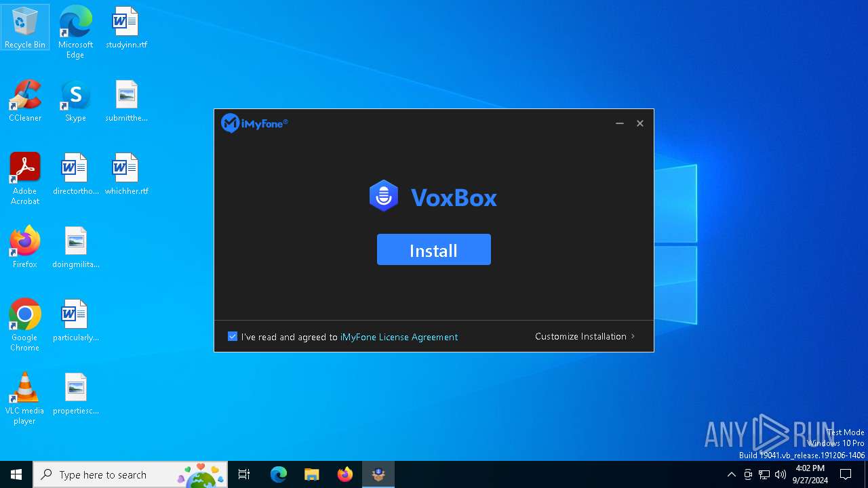Select the Google Chrome desktop shortcut

[x=25, y=325]
